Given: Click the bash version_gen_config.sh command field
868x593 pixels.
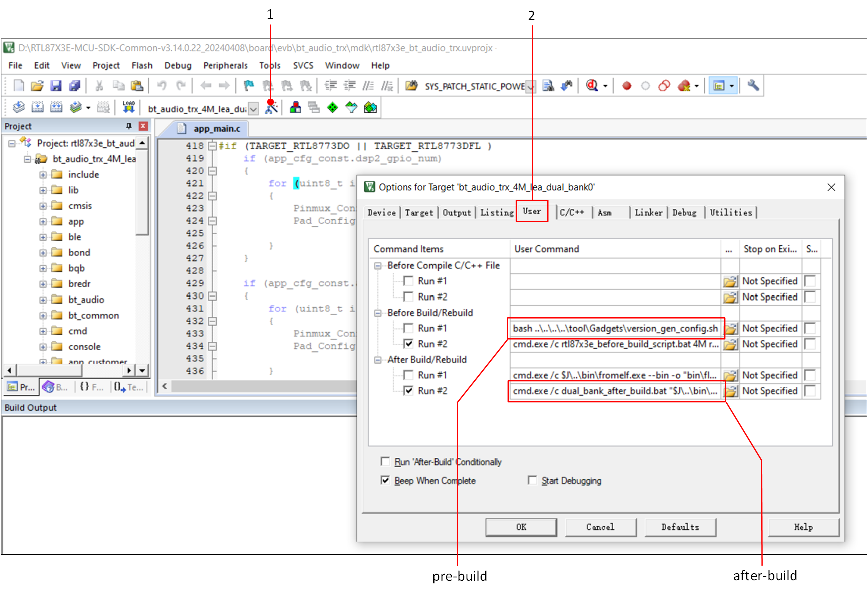Looking at the screenshot, I should 615,329.
